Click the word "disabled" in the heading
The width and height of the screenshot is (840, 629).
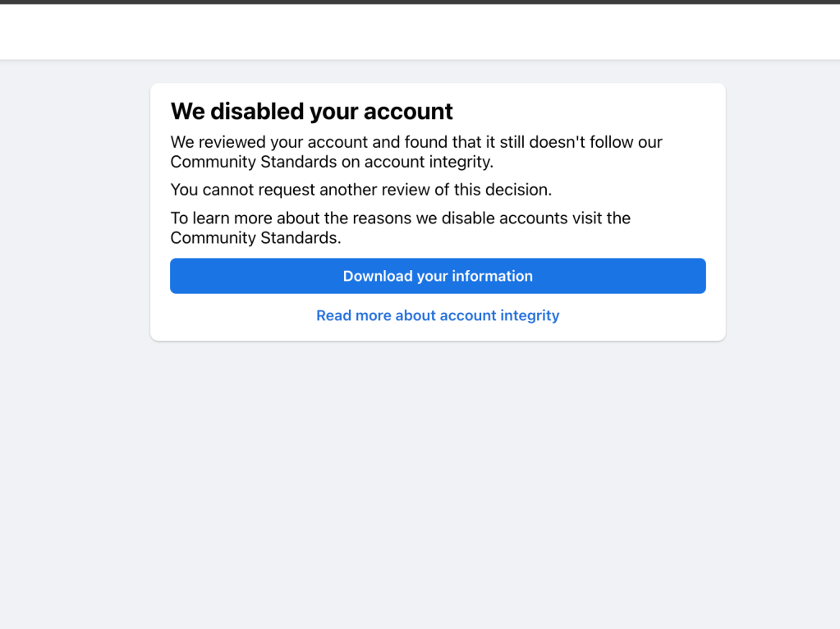point(257,111)
